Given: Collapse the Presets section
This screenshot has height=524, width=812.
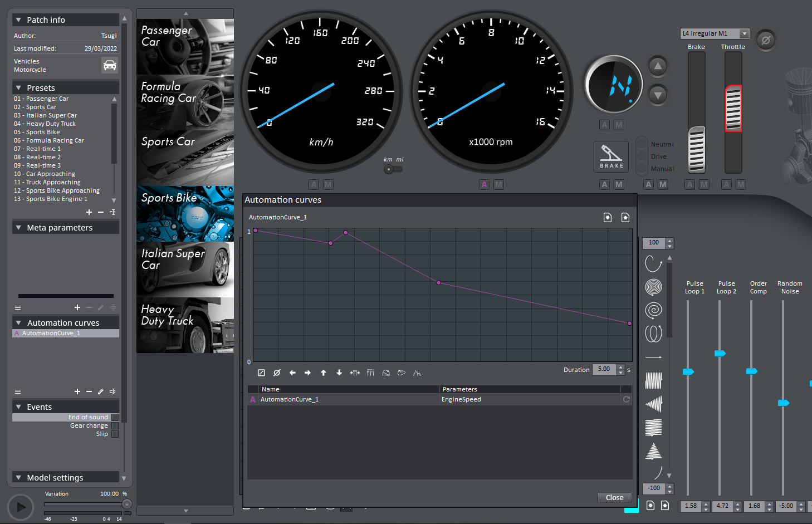Looking at the screenshot, I should click(18, 88).
